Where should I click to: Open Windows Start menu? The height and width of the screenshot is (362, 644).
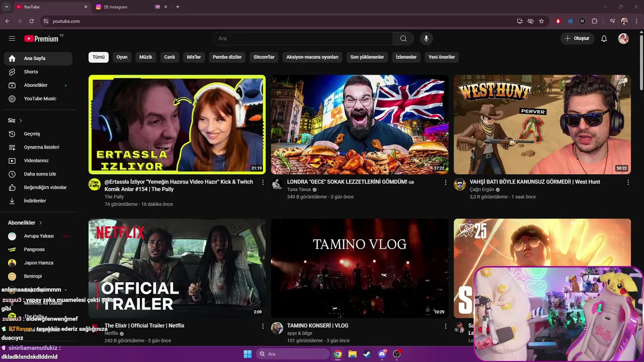tap(248, 354)
